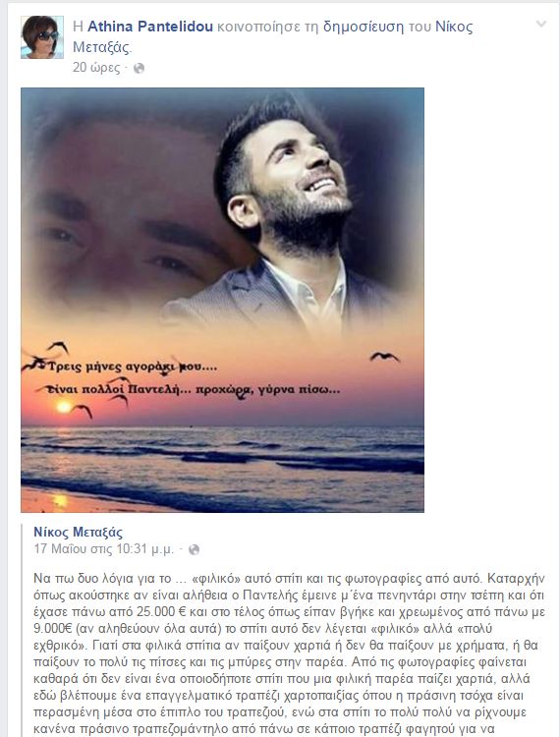Open Νίκος Μεταξάς author name above original post
Viewport: 560px width, 737px height.
point(78,532)
